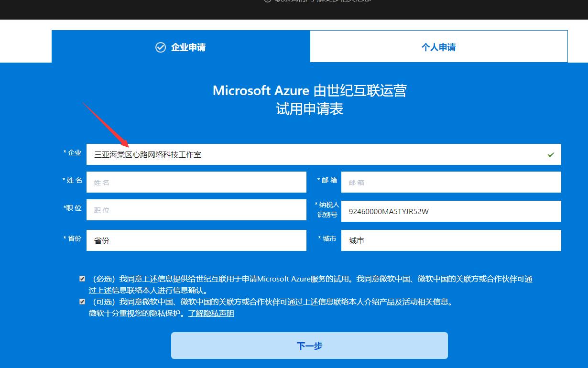Click the 试用申请表 heading text
The height and width of the screenshot is (368, 588).
pos(310,109)
